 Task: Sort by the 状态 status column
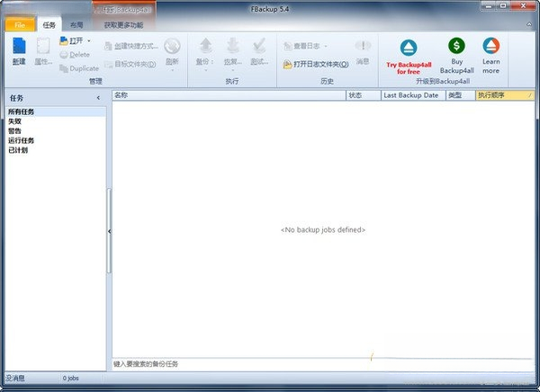(x=364, y=95)
